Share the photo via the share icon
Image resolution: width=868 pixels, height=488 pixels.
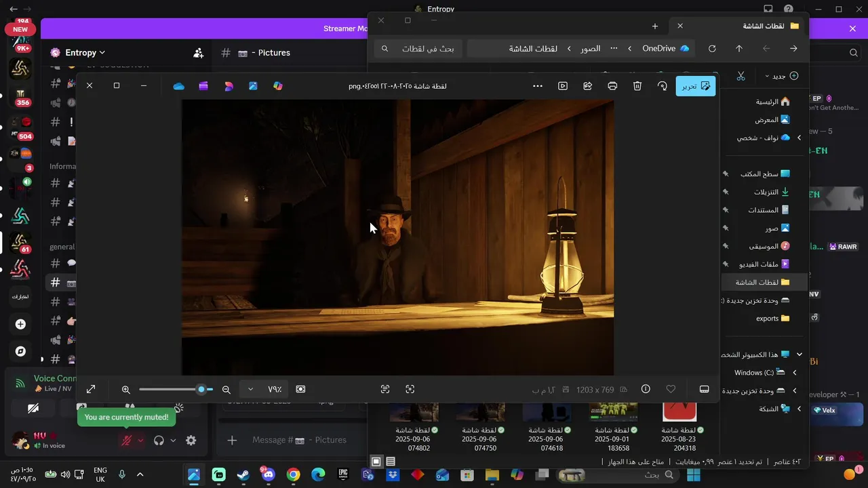click(588, 86)
